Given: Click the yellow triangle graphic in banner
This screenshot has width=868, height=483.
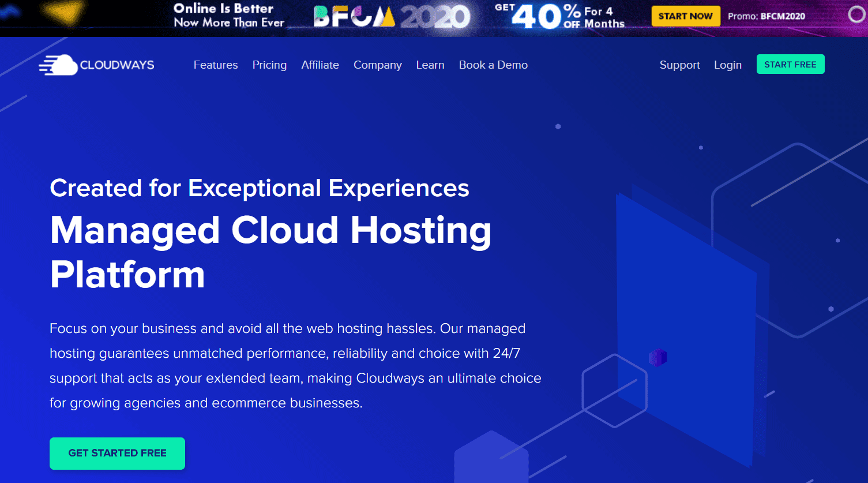Looking at the screenshot, I should click(64, 13).
